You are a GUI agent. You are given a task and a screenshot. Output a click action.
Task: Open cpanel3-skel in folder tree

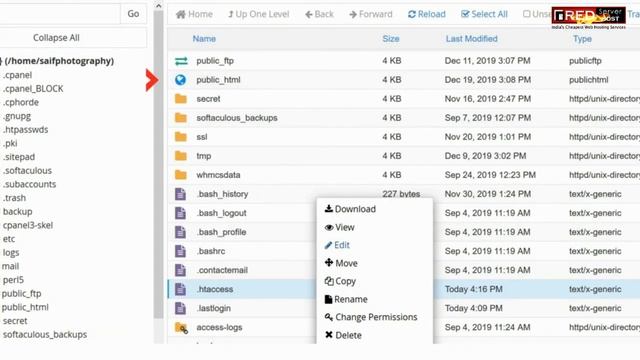point(28,225)
